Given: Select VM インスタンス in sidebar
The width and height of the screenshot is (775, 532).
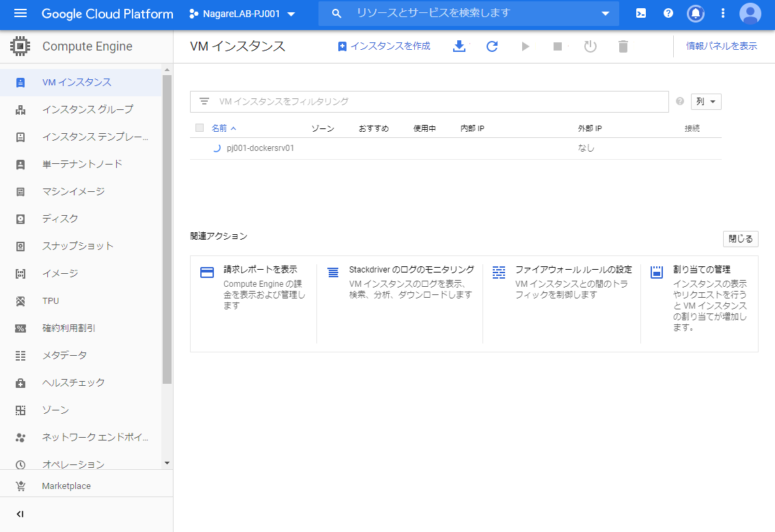Looking at the screenshot, I should pyautogui.click(x=81, y=83).
